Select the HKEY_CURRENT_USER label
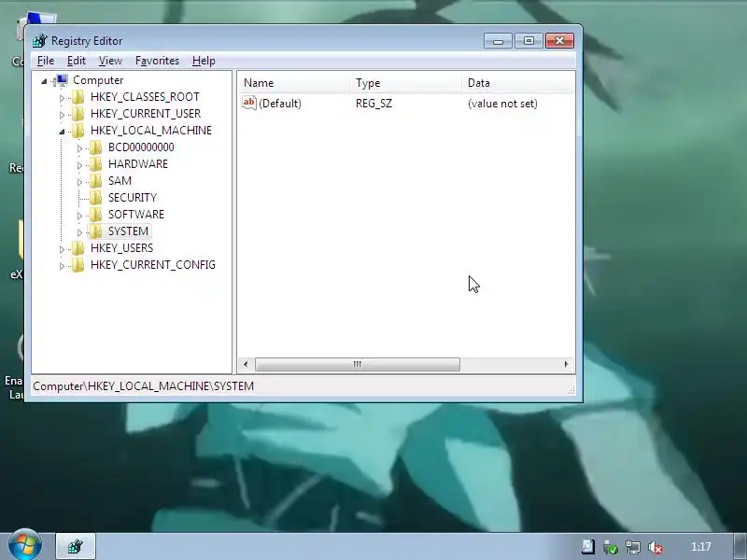This screenshot has height=560, width=747. [x=146, y=114]
